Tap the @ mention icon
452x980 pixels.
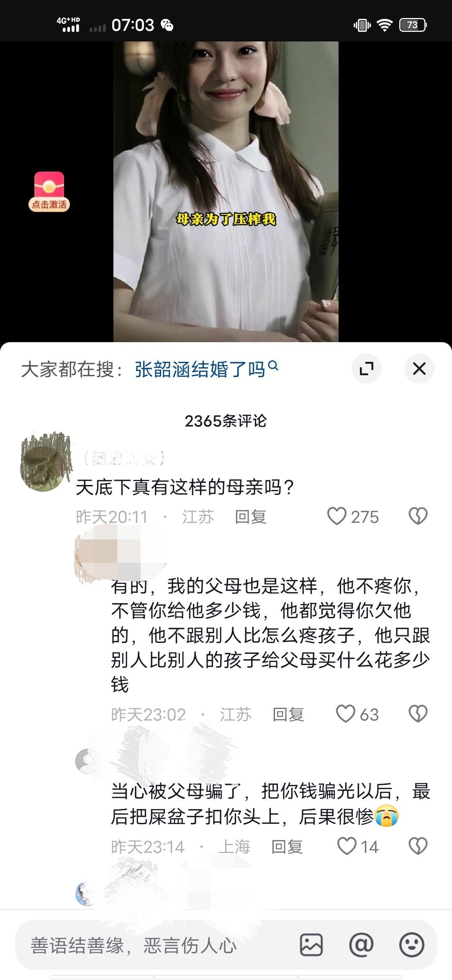361,945
